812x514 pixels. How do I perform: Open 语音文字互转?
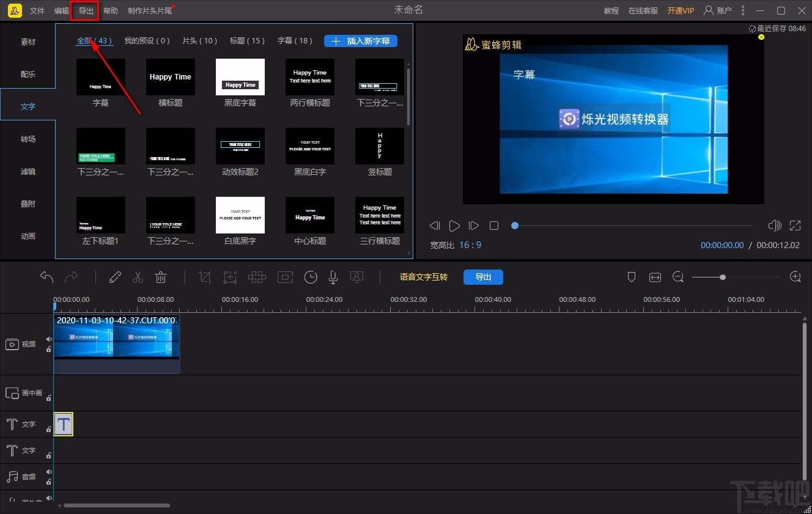[x=424, y=277]
